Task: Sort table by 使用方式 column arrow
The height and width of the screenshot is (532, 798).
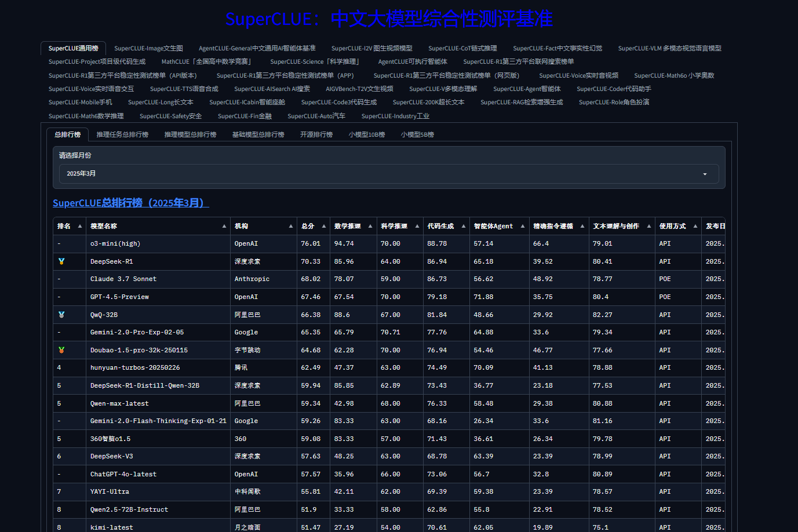Action: [x=695, y=226]
